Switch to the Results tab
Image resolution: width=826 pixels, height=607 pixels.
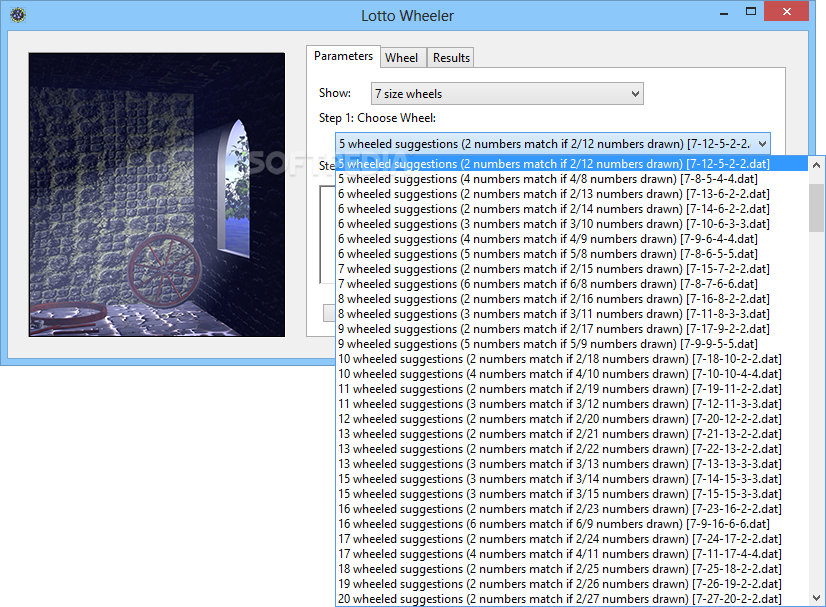click(x=451, y=58)
